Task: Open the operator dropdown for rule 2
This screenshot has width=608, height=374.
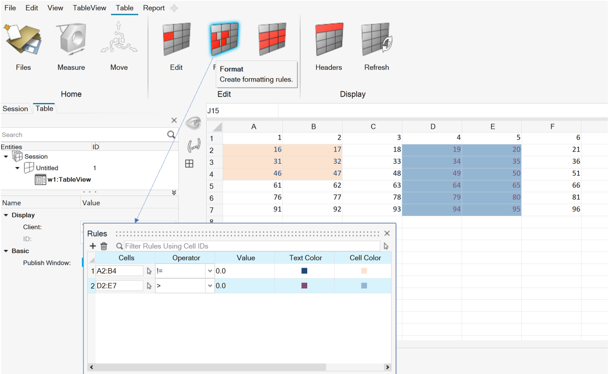Action: tap(210, 286)
